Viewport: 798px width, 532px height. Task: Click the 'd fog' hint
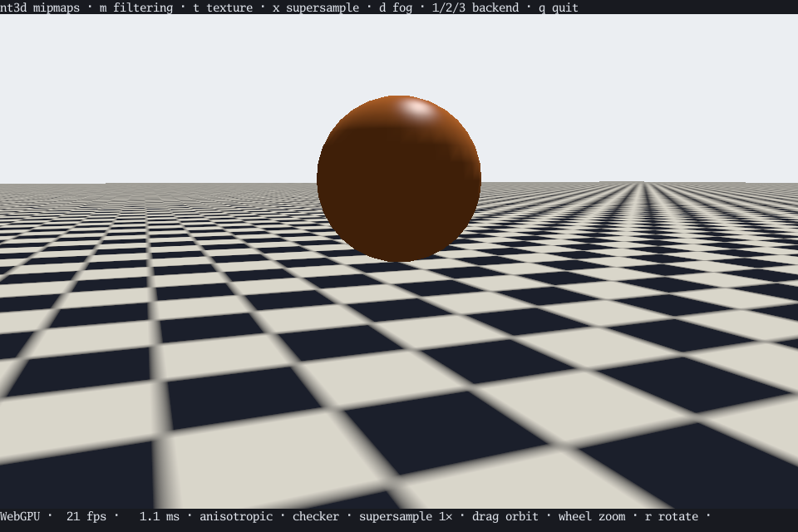click(396, 7)
